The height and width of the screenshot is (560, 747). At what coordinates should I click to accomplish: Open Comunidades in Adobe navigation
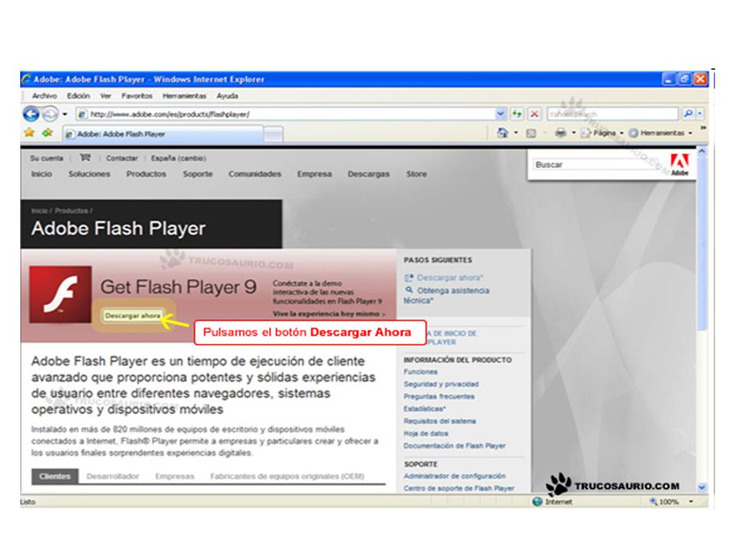(254, 173)
